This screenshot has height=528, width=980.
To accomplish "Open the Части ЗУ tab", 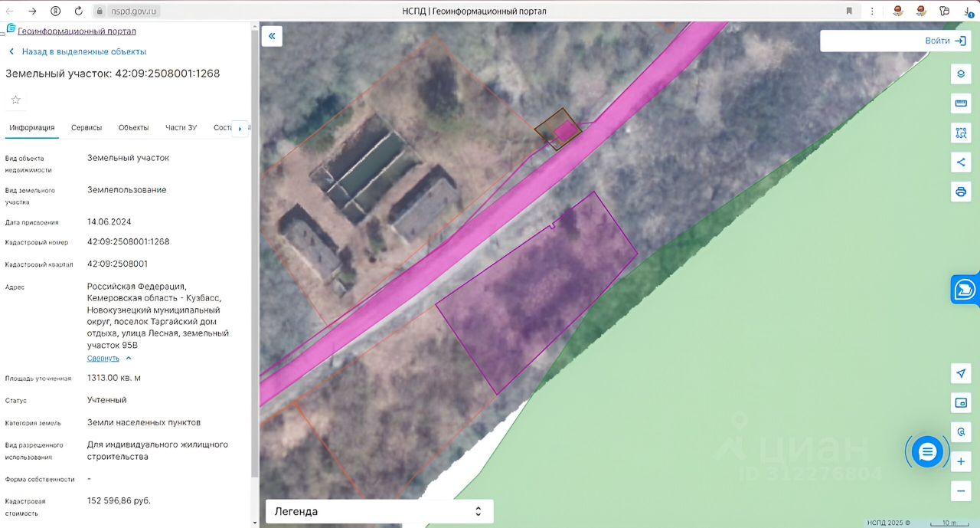I will [x=181, y=127].
